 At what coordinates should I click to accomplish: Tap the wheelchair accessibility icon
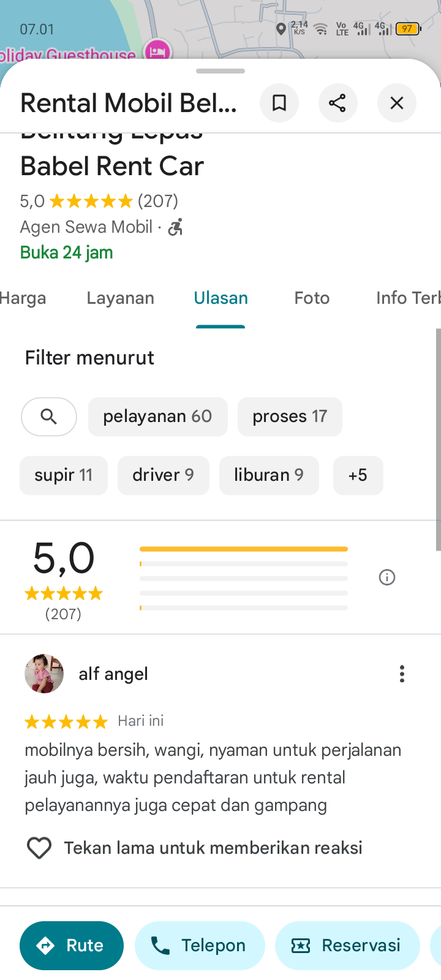(176, 227)
